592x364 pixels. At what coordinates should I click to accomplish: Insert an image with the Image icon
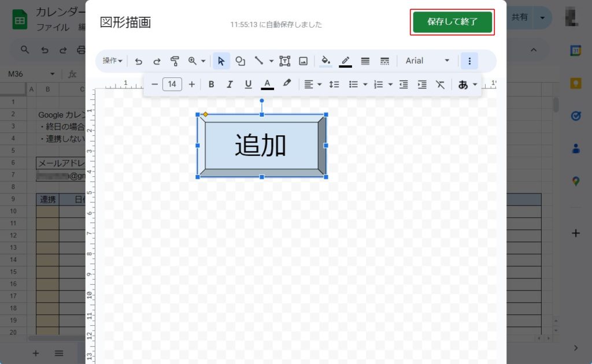303,61
